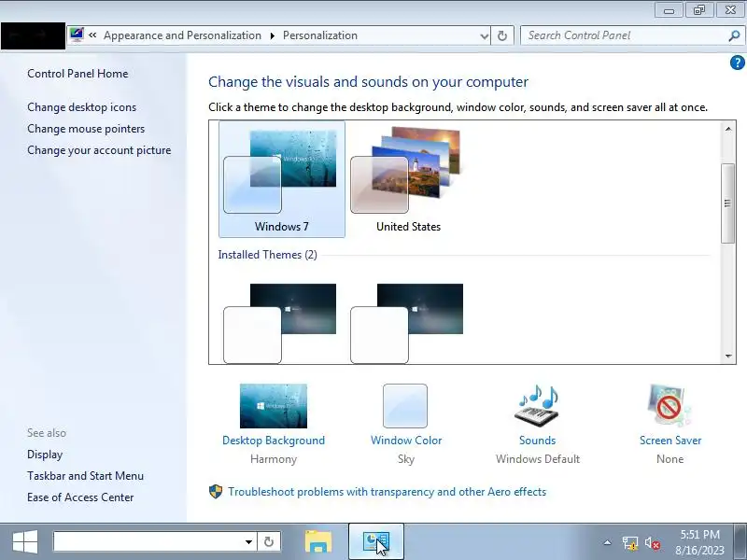The image size is (747, 560).
Task: Click the Installed Themes (2) heading
Action: tap(267, 255)
